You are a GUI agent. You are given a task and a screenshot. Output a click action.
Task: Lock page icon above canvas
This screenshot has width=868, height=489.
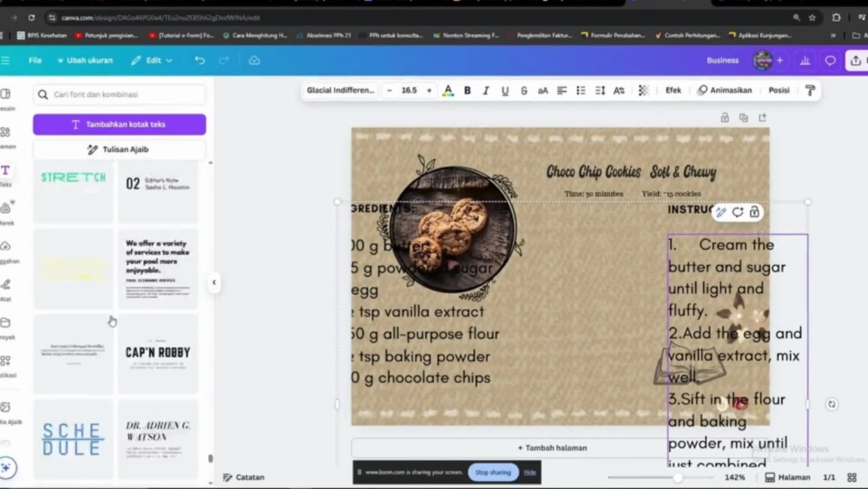[725, 117]
